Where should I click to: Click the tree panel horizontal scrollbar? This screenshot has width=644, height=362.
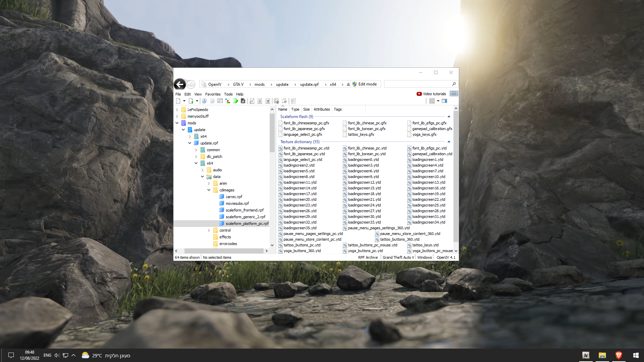pos(224,251)
